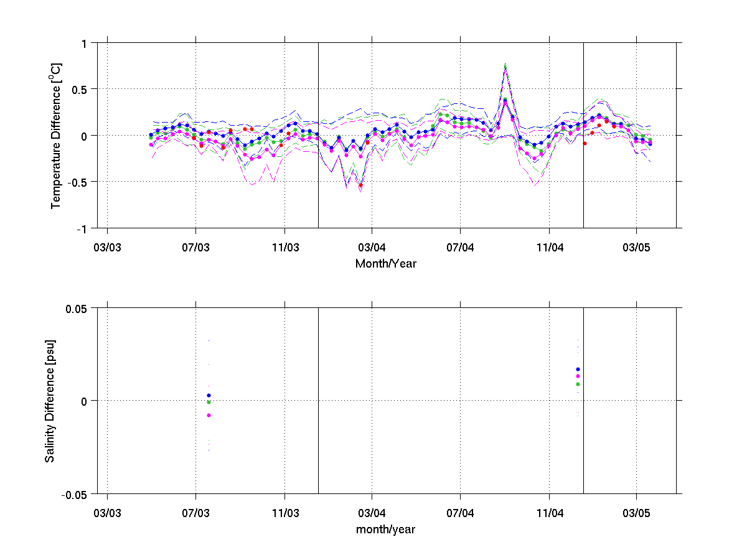747x560 pixels.
Task: Pick the "07/03" date tick under the temperature plot
Action: [196, 248]
